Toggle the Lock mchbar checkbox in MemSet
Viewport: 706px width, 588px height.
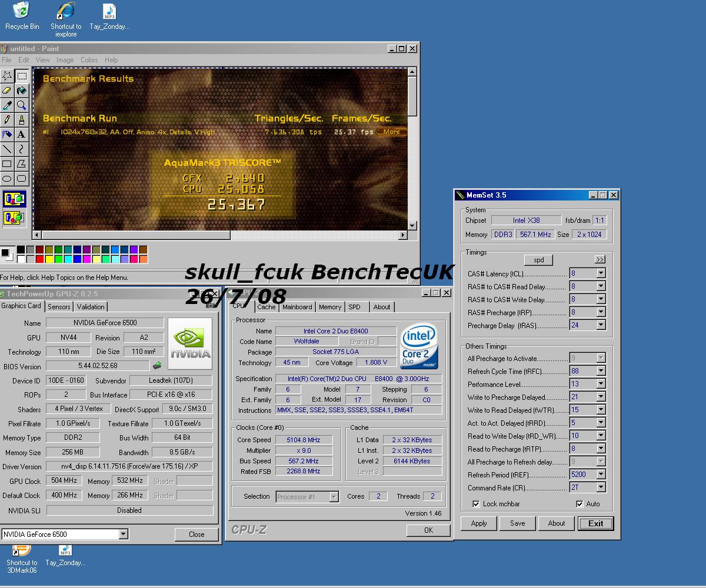pos(476,504)
